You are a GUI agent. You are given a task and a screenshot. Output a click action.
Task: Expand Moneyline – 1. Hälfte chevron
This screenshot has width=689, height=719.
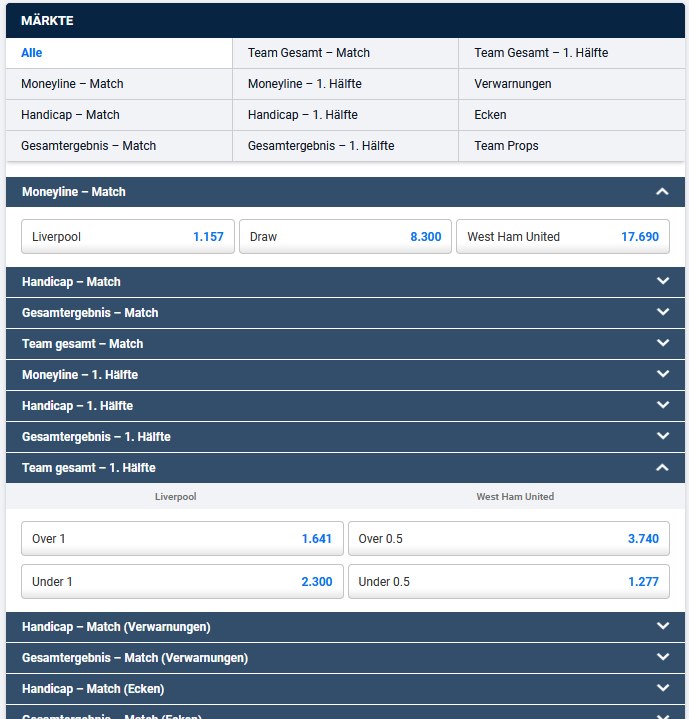[x=662, y=374]
